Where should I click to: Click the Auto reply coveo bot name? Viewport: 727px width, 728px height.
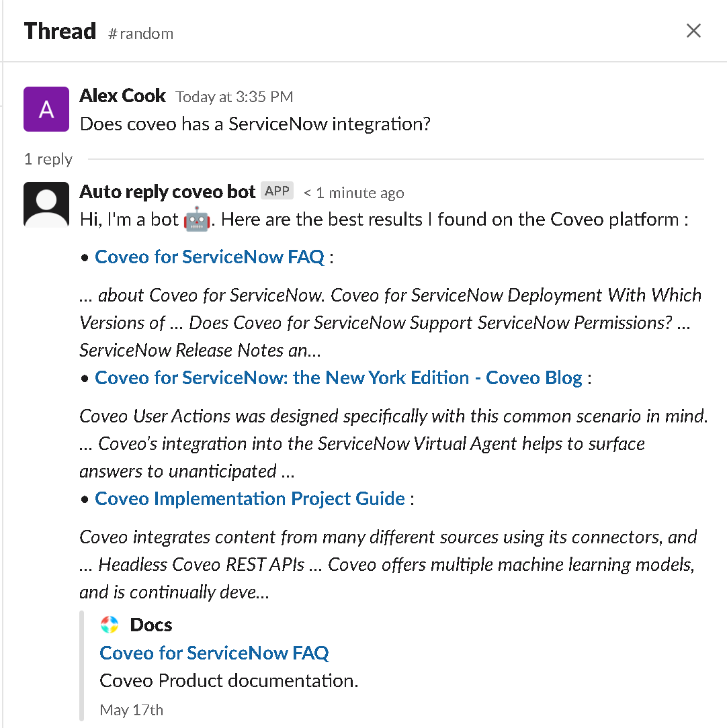[x=167, y=191]
